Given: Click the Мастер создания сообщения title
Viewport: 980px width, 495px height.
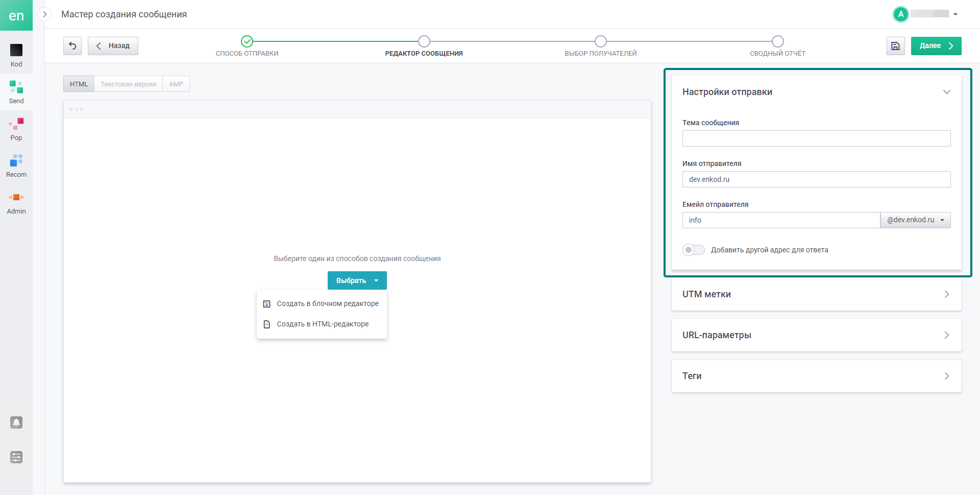Looking at the screenshot, I should point(124,14).
